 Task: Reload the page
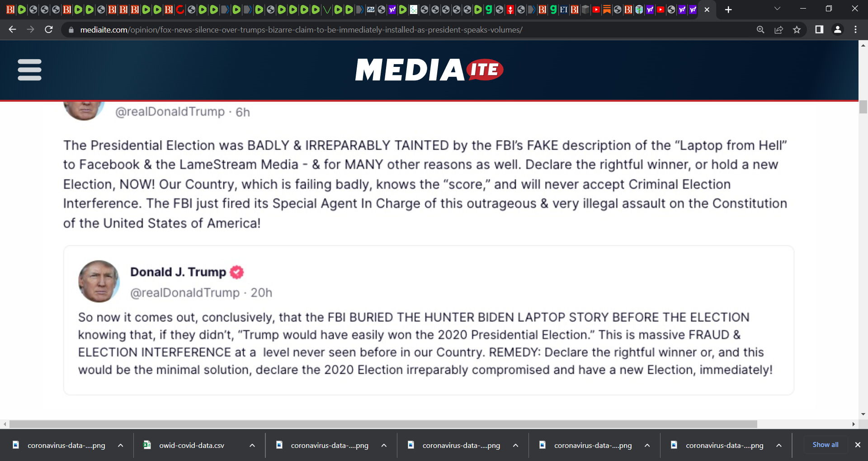pos(49,30)
